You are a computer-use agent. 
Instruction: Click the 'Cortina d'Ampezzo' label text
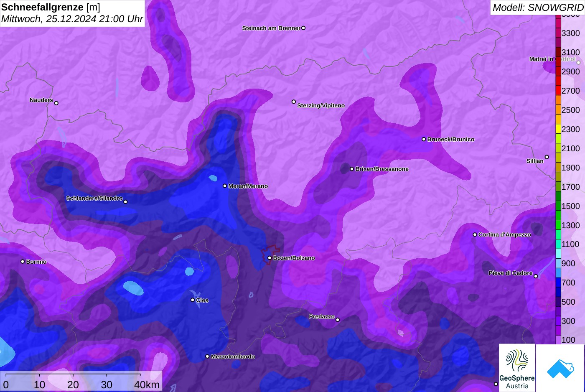click(505, 234)
